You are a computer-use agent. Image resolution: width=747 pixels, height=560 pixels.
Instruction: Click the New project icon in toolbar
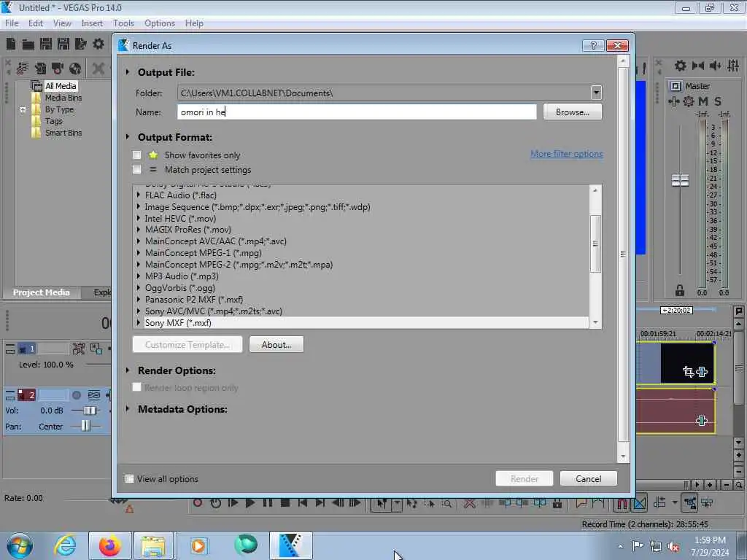10,44
